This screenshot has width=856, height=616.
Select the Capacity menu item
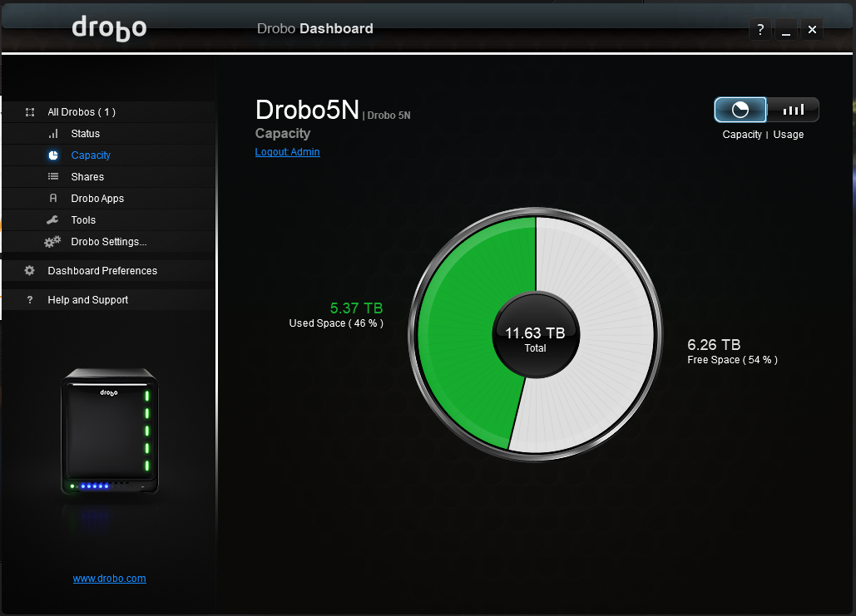(109, 155)
